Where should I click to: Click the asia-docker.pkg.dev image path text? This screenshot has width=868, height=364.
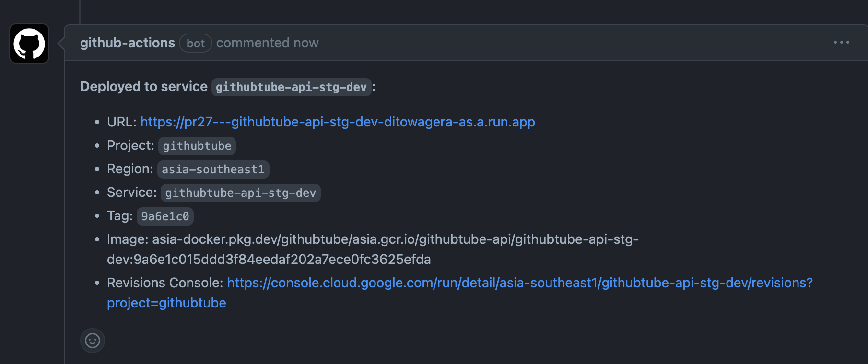(395, 239)
